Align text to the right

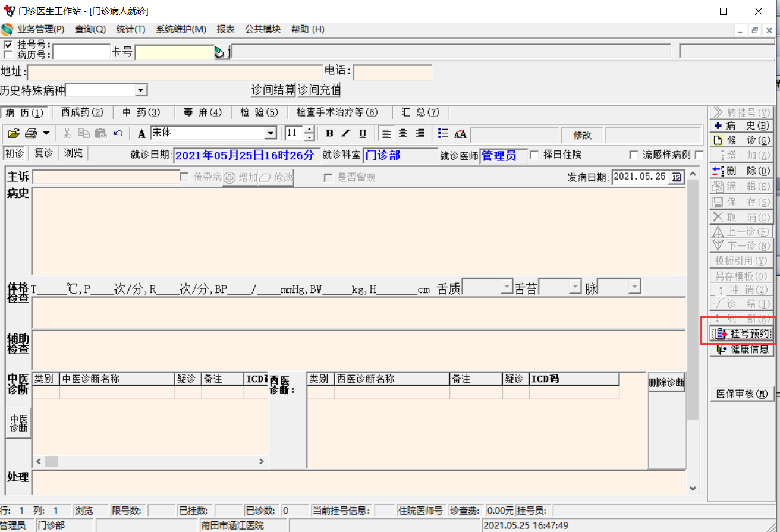coord(420,133)
